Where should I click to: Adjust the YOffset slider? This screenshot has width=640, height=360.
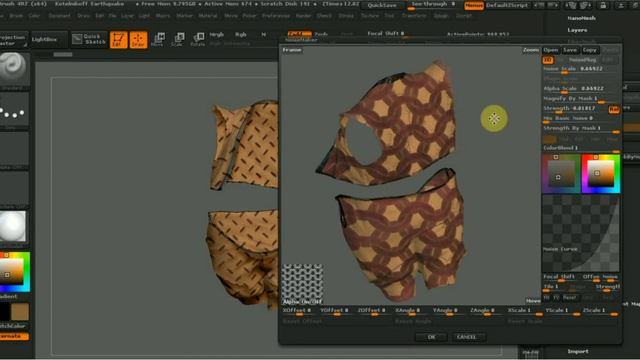[x=337, y=311]
